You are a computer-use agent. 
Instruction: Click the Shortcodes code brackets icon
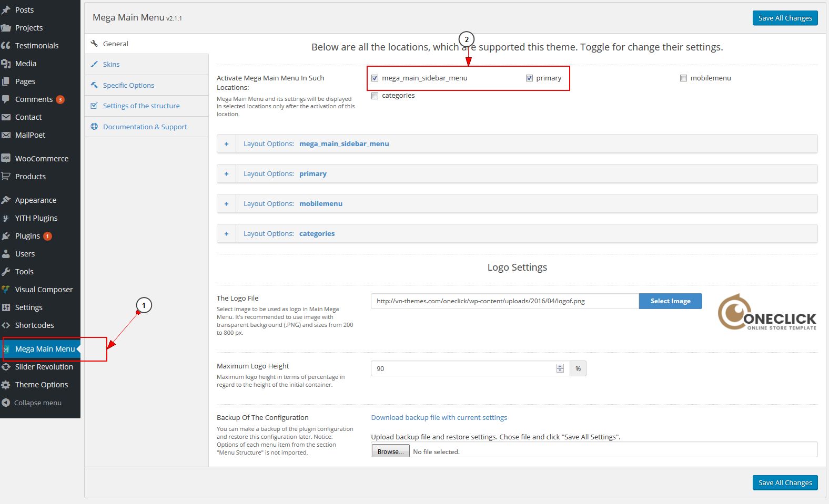click(x=6, y=325)
